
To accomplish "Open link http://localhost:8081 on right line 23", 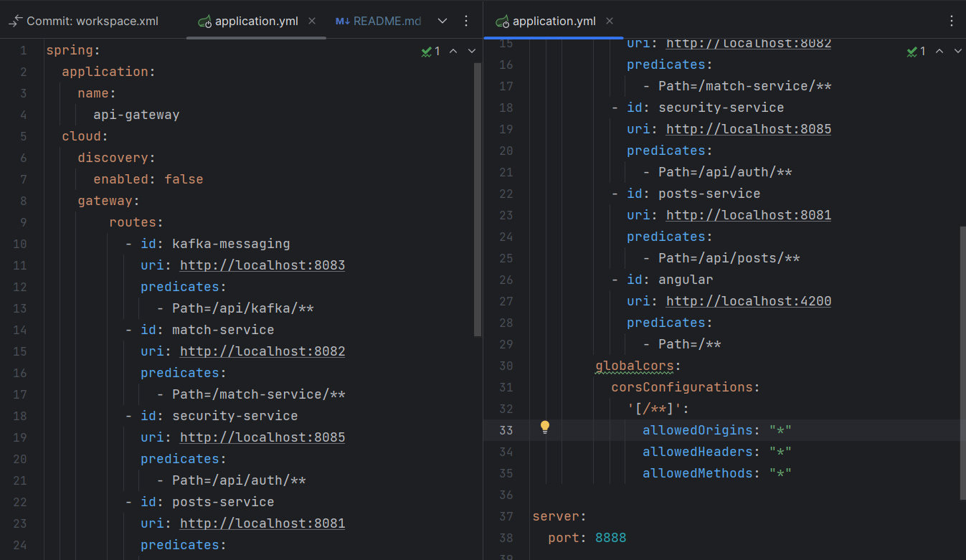I will click(x=749, y=215).
